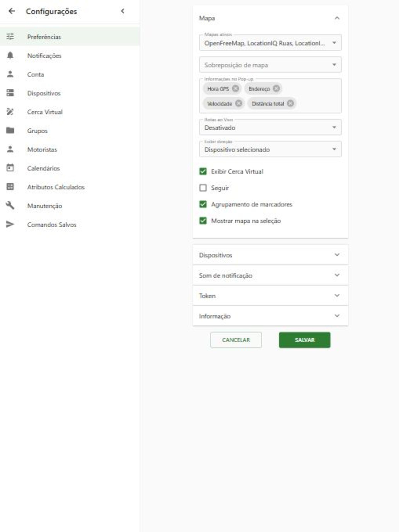
Task: Remove the Distância total chip
Action: pyautogui.click(x=291, y=103)
